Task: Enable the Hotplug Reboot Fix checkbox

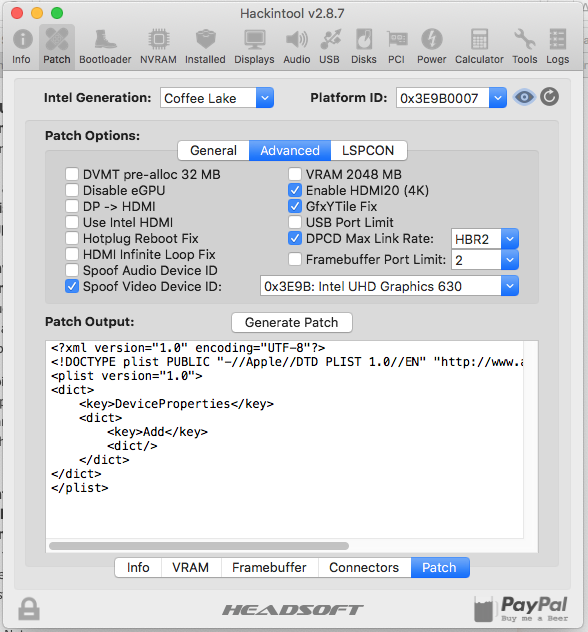Action: coord(72,238)
